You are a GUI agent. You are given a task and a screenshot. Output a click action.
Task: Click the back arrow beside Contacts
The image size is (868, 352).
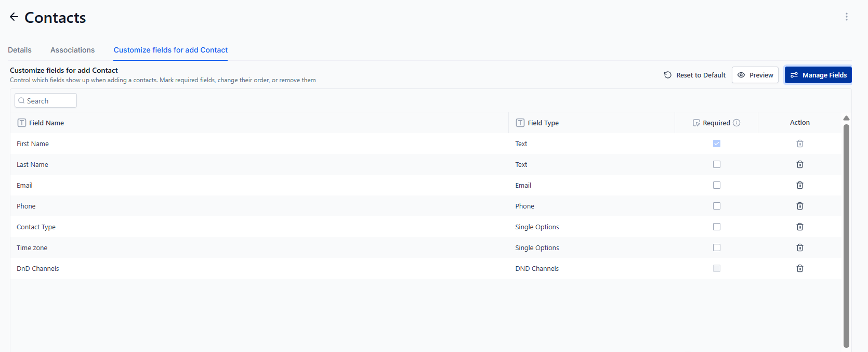pos(14,17)
